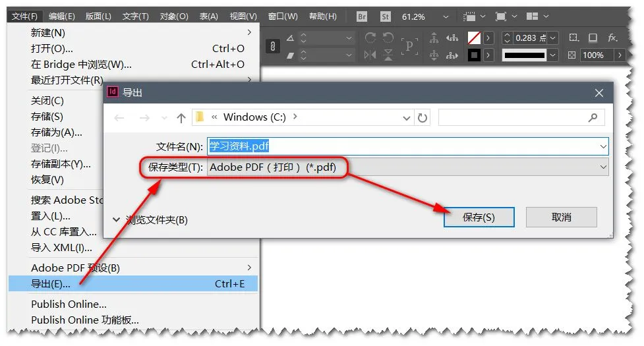Expand 浏览文件夹(B) in export dialog
644x346 pixels.
point(150,219)
